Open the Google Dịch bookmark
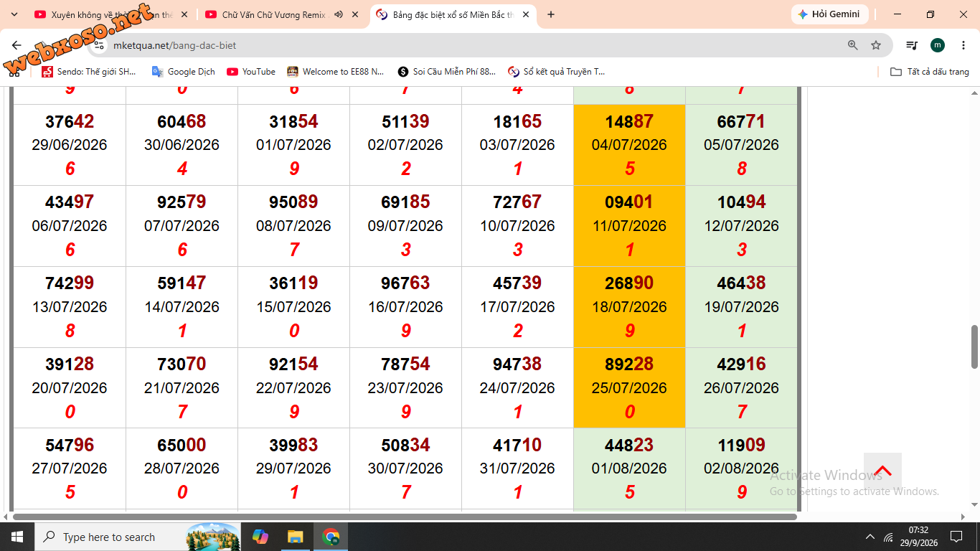 click(184, 72)
